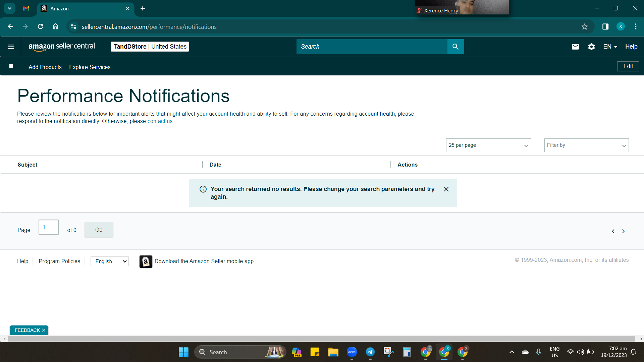Click the horizontal page scrollbar

321,339
